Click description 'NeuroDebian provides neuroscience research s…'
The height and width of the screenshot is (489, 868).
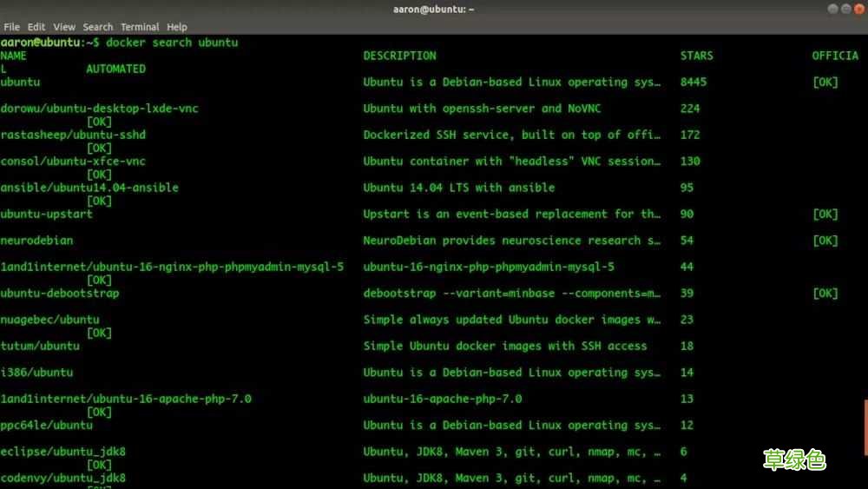(x=512, y=241)
